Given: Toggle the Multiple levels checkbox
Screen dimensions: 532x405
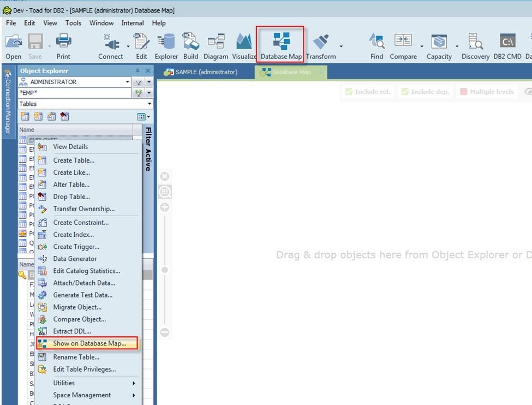Looking at the screenshot, I should click(x=463, y=92).
